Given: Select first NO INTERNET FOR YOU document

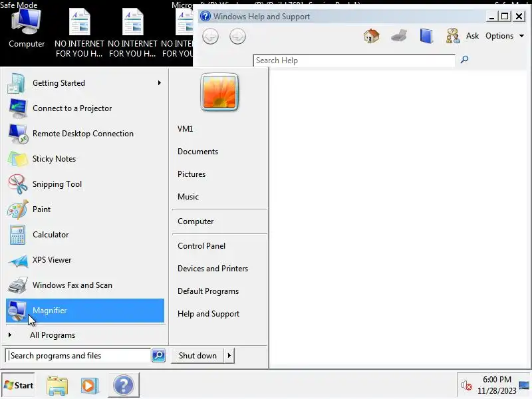Looking at the screenshot, I should (x=79, y=33).
